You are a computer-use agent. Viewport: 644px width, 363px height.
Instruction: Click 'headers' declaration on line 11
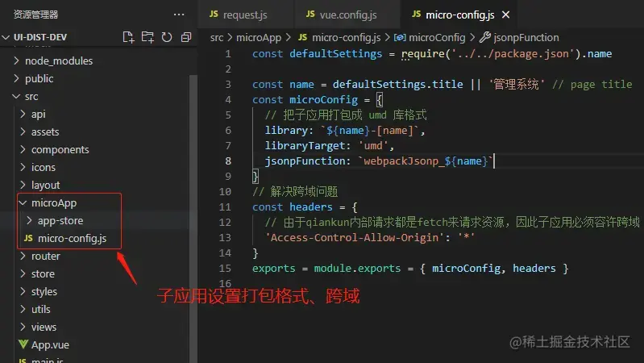pos(311,207)
